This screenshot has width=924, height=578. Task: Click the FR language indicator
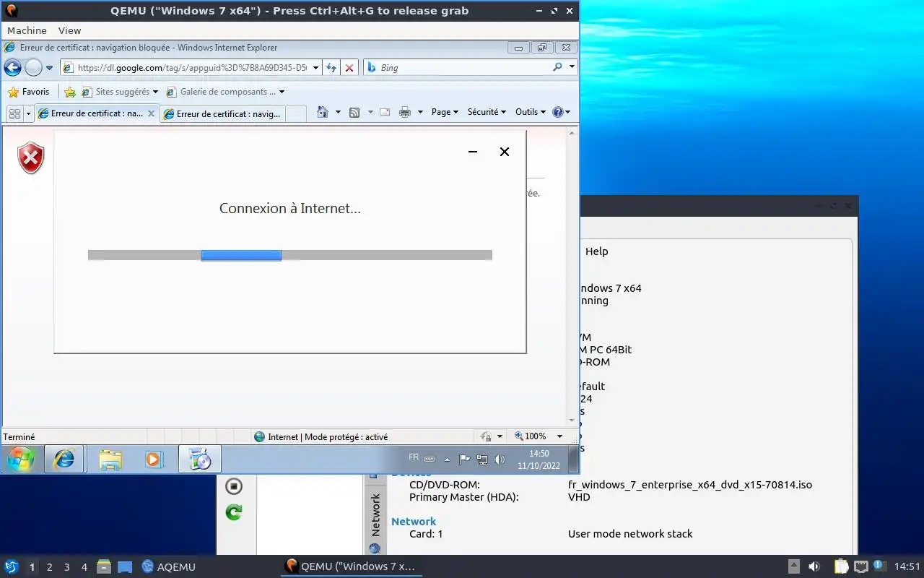click(x=414, y=457)
